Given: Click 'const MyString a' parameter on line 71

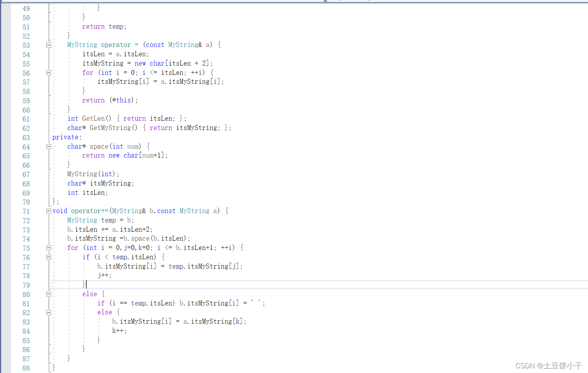Looking at the screenshot, I should pos(187,211).
